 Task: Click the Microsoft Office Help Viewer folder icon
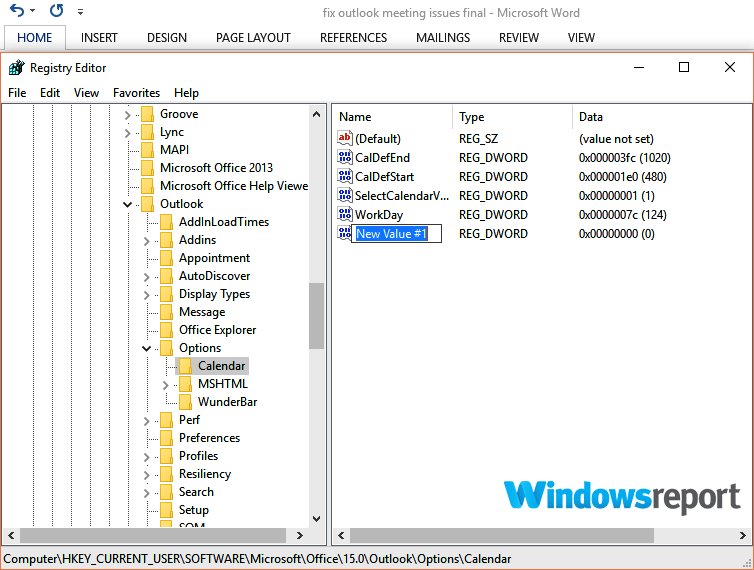[x=147, y=186]
